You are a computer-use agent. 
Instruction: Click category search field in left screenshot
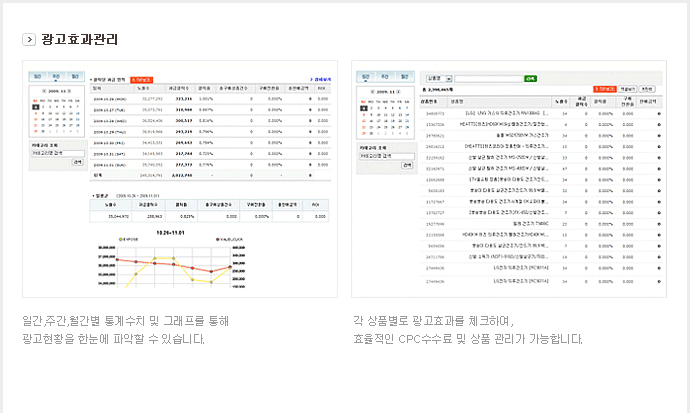click(x=56, y=152)
